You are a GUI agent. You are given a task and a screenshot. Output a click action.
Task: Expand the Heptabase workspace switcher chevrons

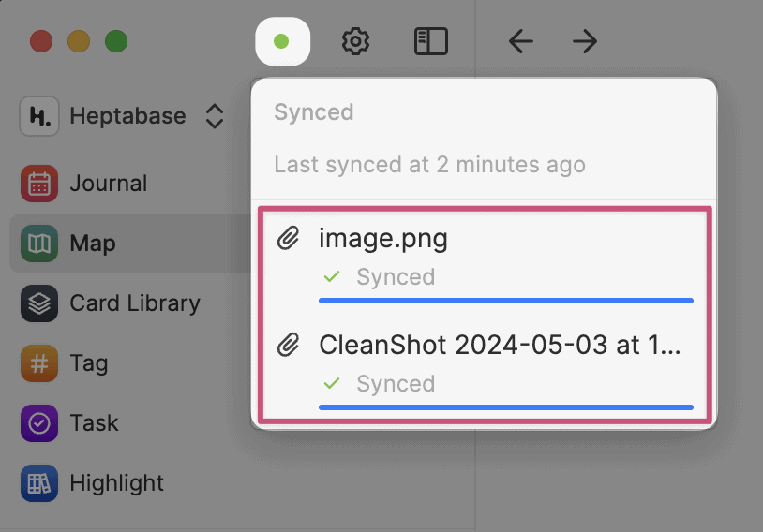pyautogui.click(x=215, y=116)
